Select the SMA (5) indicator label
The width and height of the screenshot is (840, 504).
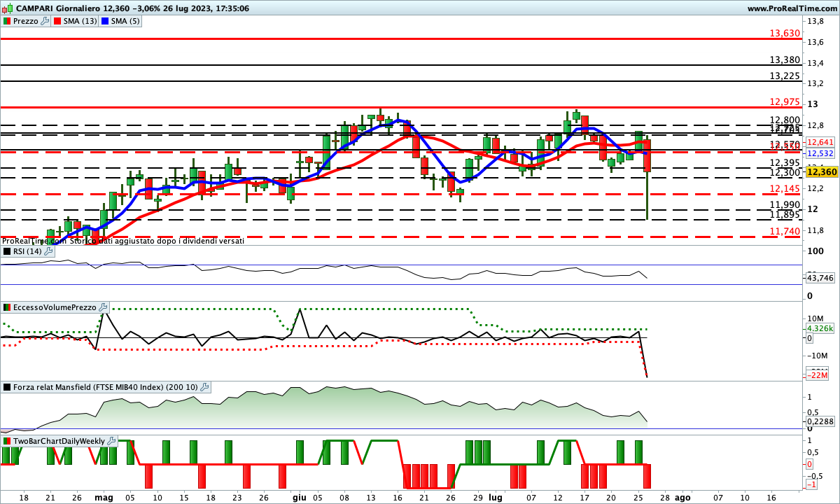point(125,21)
